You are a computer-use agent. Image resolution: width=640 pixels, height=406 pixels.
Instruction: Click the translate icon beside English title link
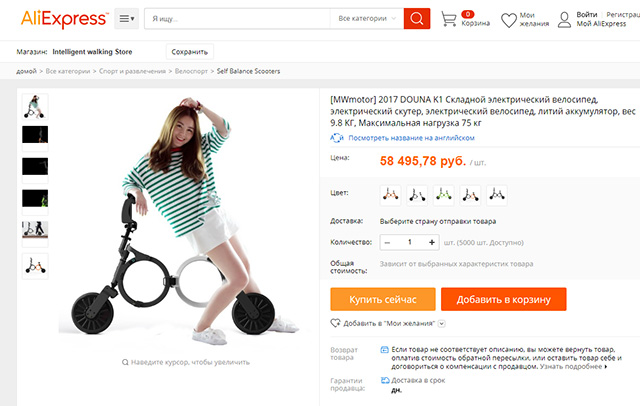point(337,138)
